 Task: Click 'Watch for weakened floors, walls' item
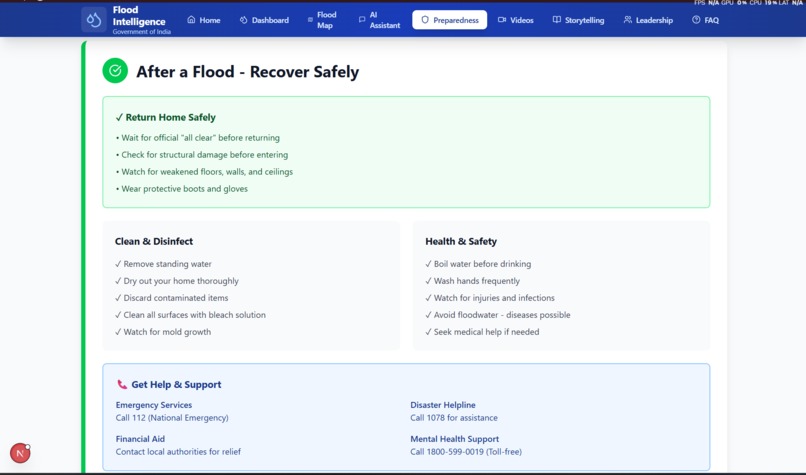click(x=207, y=172)
